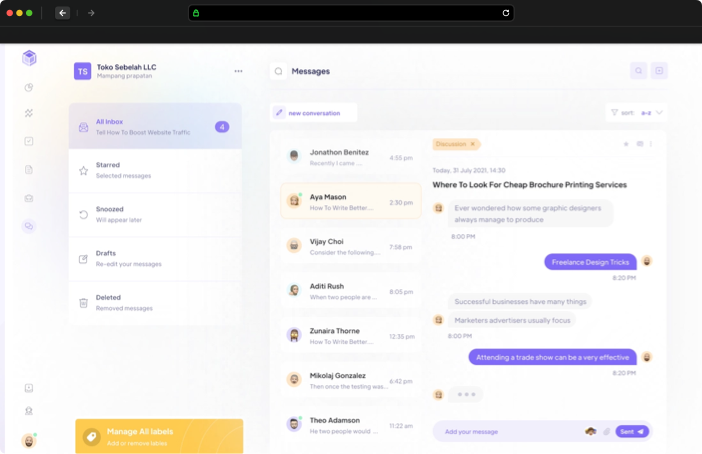
Task: Star the current discussion thread
Action: (626, 144)
